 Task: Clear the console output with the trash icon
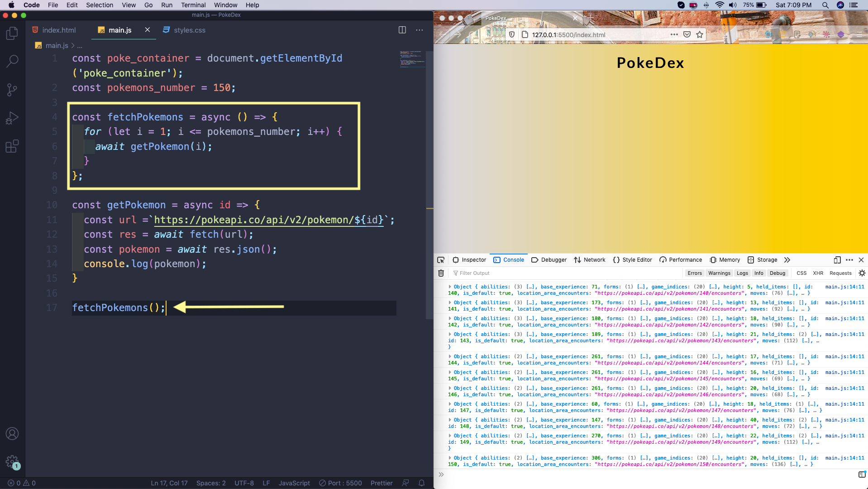coord(441,273)
